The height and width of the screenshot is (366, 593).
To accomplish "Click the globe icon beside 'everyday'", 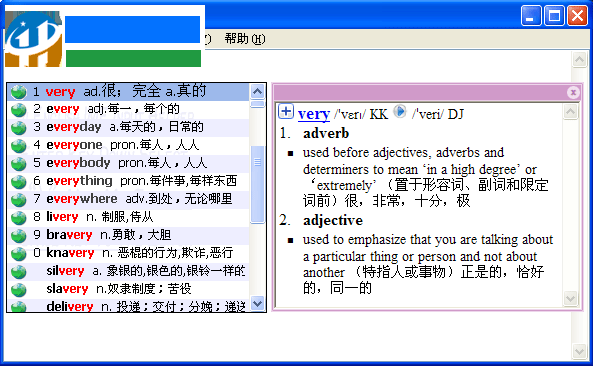I will (x=18, y=128).
